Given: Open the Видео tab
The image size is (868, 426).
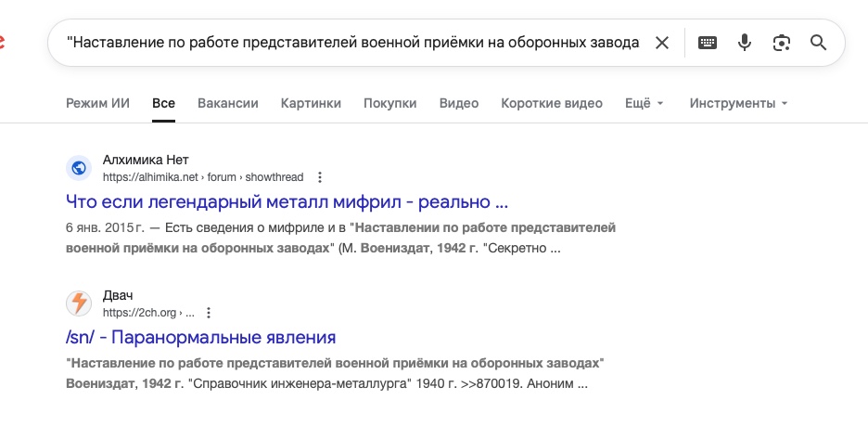Looking at the screenshot, I should click(x=458, y=103).
